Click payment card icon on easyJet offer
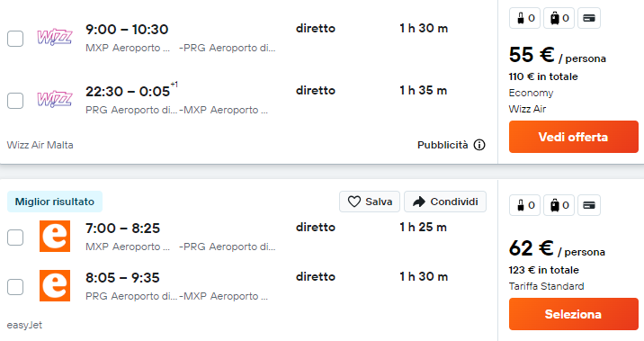644x341 pixels. click(x=589, y=205)
